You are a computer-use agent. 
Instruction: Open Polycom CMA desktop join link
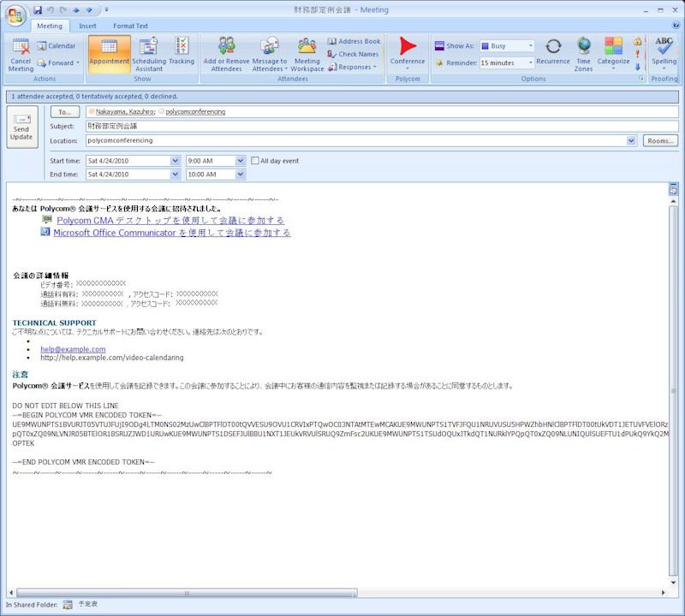coord(170,221)
